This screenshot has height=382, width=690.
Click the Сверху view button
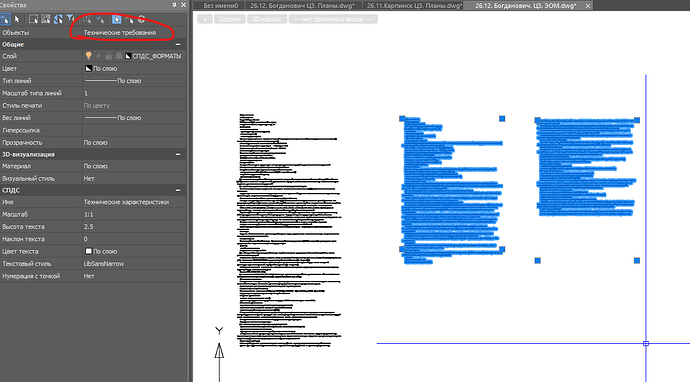229,19
